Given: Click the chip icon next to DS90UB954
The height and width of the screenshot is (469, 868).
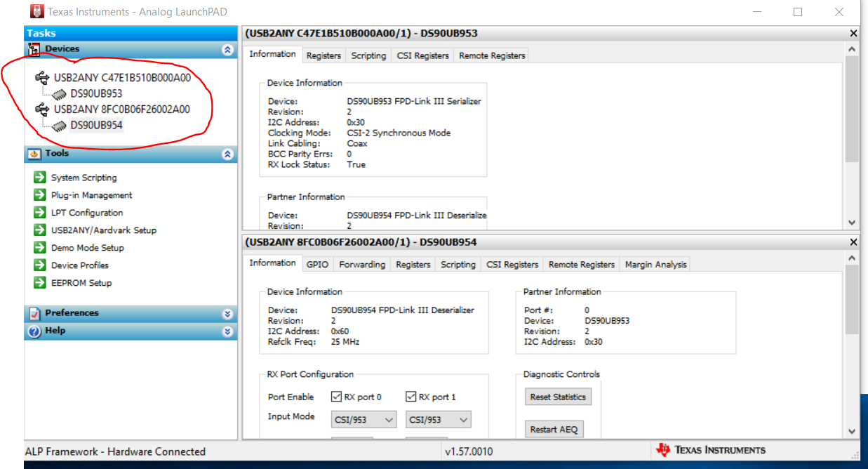Looking at the screenshot, I should click(x=60, y=126).
